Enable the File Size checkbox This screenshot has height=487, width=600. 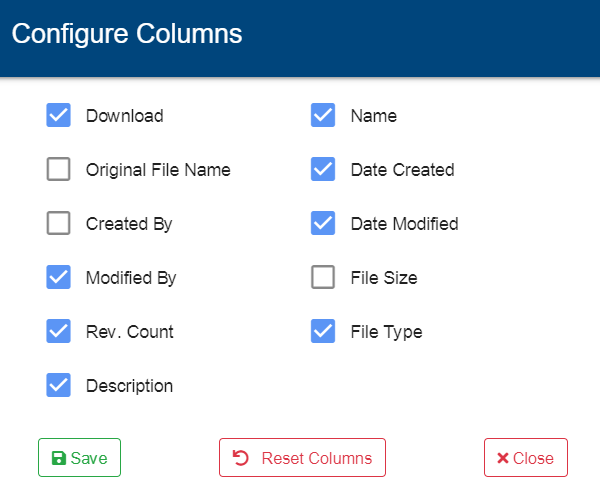[323, 277]
